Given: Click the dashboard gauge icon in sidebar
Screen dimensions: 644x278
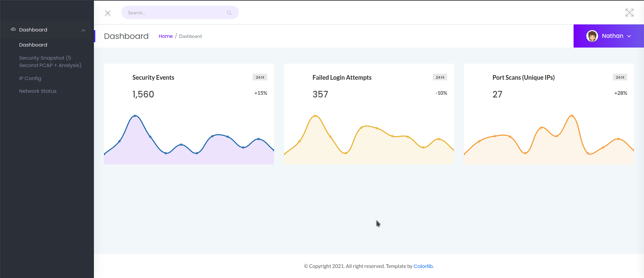Looking at the screenshot, I should click(x=13, y=29).
